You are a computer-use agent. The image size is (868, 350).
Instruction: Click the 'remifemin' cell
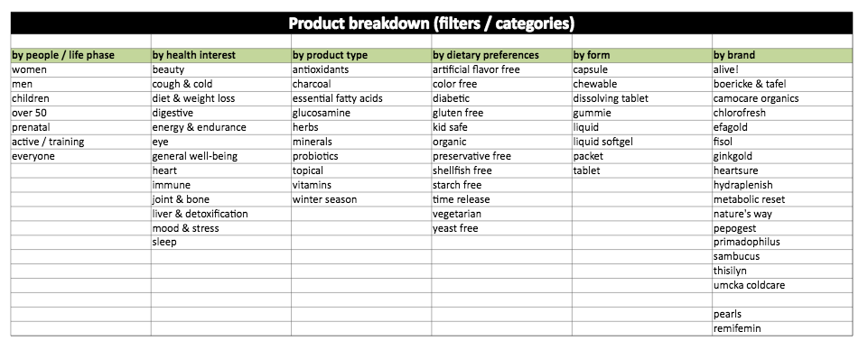(x=782, y=328)
